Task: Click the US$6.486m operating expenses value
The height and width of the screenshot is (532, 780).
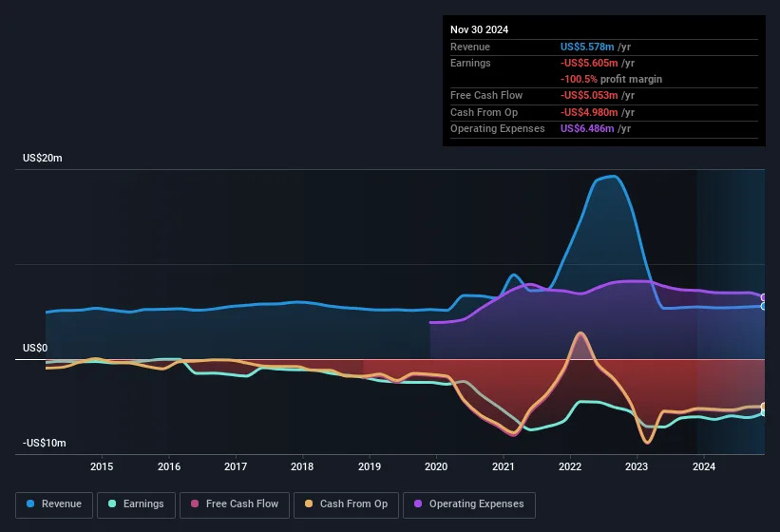Action: coord(587,129)
